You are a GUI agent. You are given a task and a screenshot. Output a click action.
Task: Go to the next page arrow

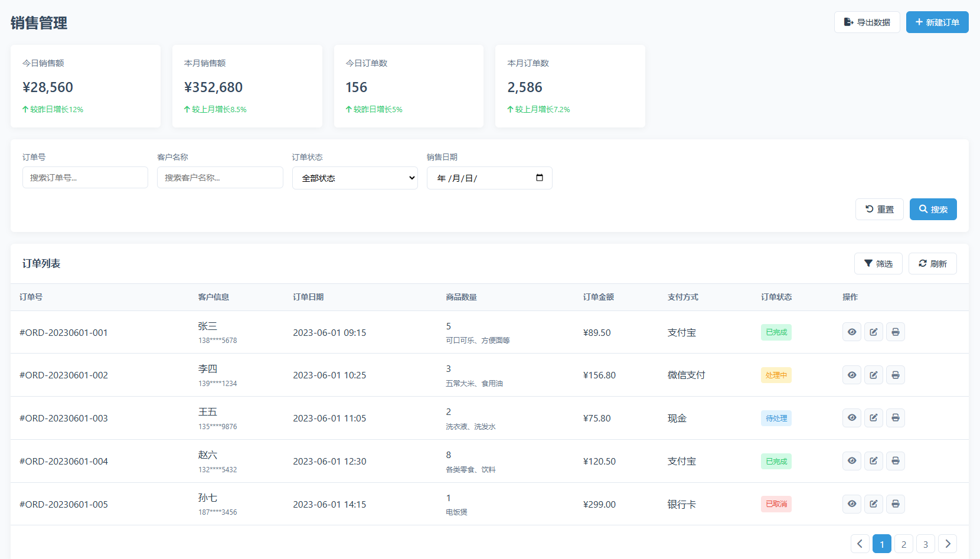click(947, 544)
